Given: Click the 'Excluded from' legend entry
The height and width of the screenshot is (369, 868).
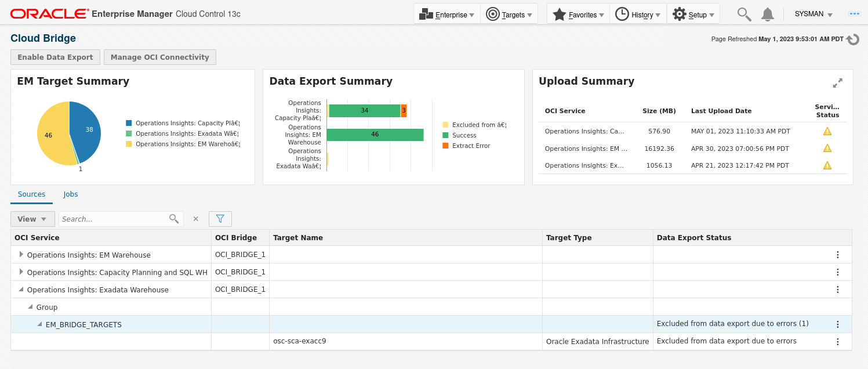Looking at the screenshot, I should [x=474, y=125].
